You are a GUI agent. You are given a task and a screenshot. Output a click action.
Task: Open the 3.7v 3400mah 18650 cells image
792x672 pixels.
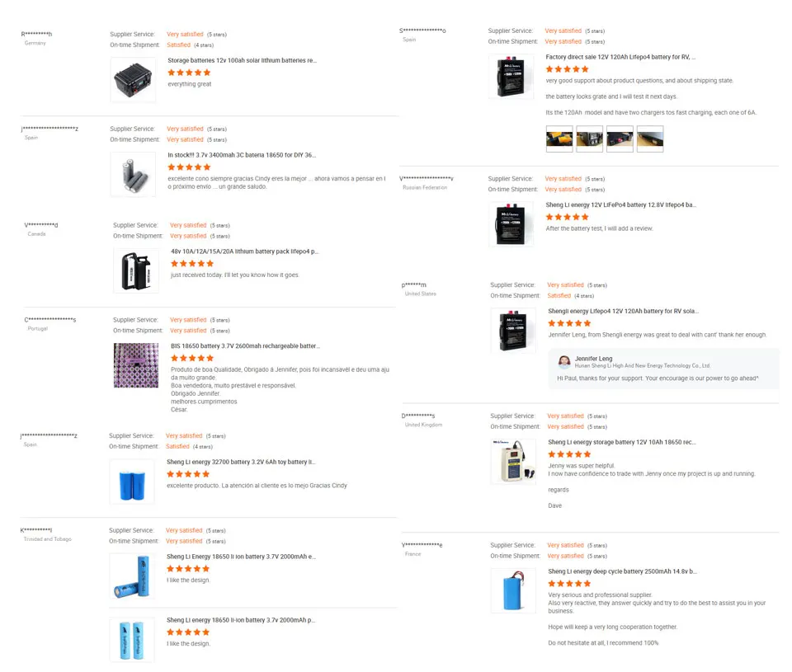(133, 174)
